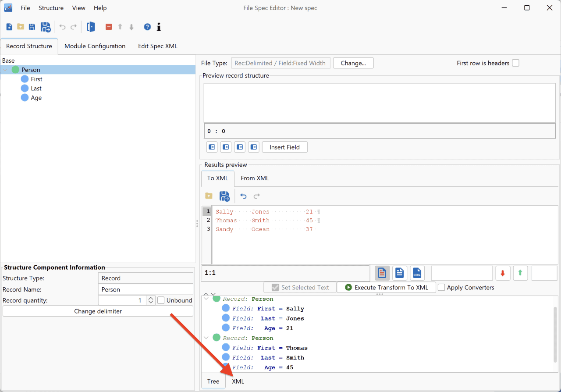Click the red Remove component icon
Viewport: 561px width, 392px height.
click(x=109, y=27)
